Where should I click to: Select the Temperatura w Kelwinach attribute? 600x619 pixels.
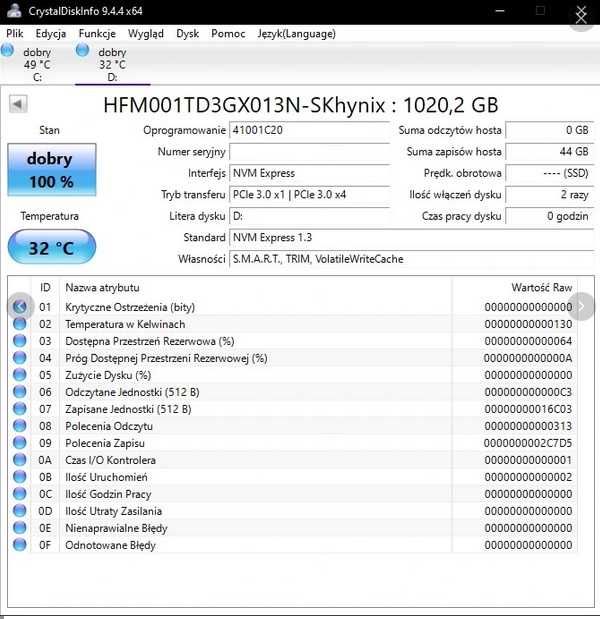(x=125, y=324)
